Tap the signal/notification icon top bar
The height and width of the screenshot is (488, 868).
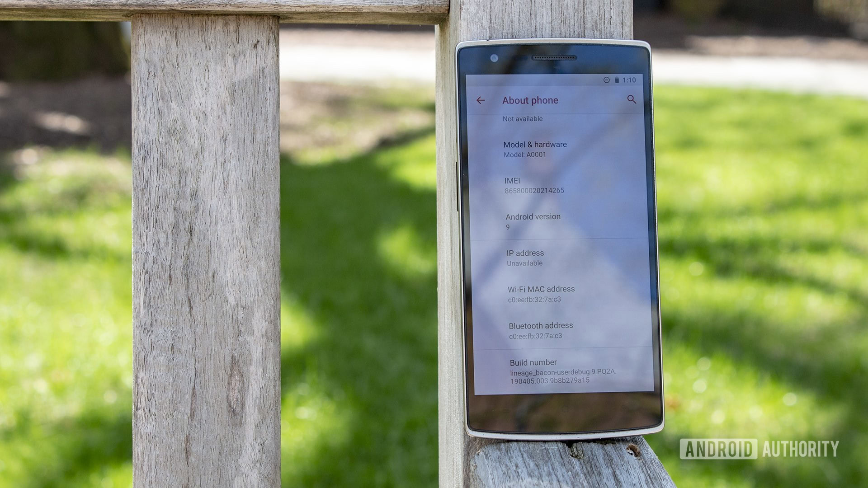point(608,80)
